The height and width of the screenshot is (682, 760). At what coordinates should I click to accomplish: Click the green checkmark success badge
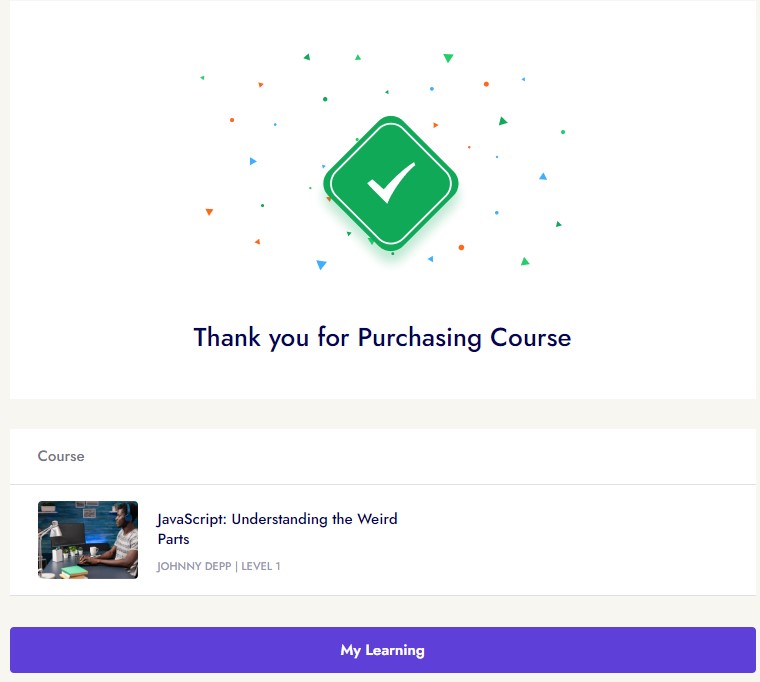tap(391, 183)
